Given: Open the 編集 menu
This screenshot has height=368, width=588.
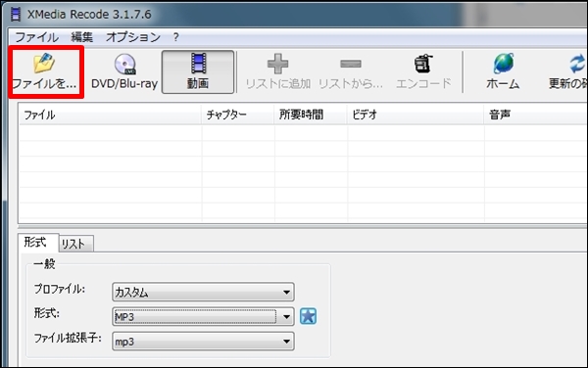Looking at the screenshot, I should (81, 37).
